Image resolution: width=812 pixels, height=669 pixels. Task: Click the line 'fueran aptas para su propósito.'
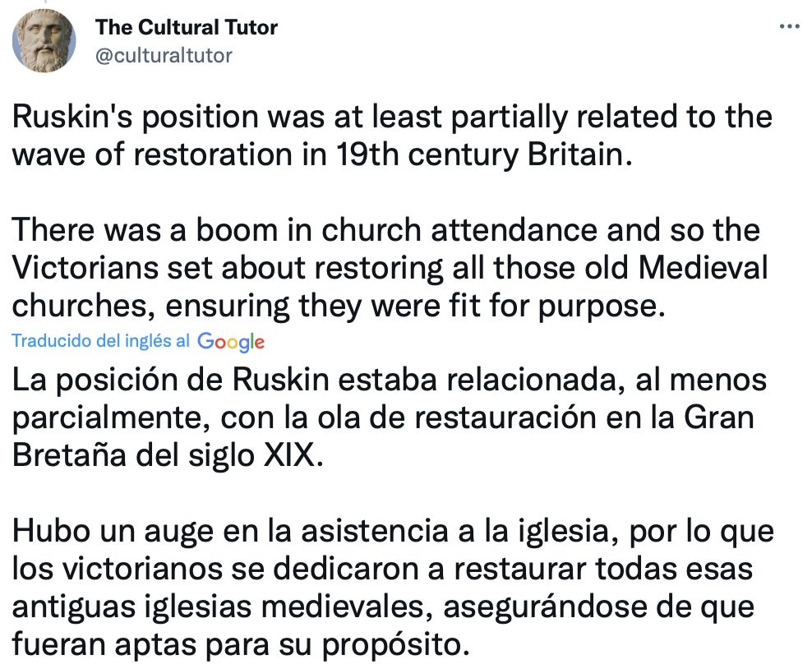click(x=243, y=643)
